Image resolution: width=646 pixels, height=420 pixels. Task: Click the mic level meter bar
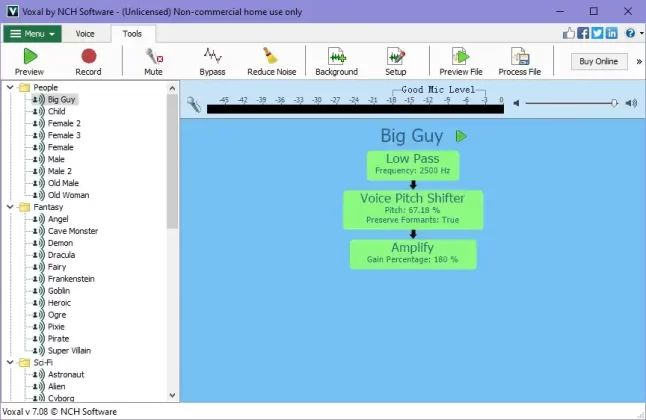point(355,109)
